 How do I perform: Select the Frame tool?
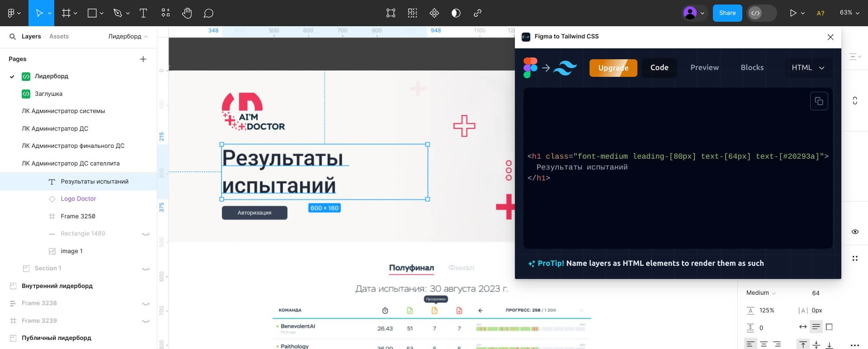click(x=66, y=13)
